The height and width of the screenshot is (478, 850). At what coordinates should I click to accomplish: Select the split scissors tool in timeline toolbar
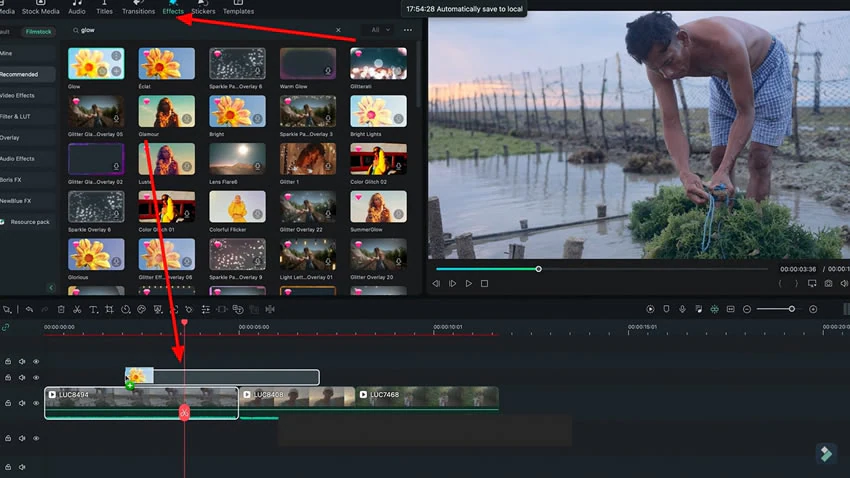tap(77, 309)
